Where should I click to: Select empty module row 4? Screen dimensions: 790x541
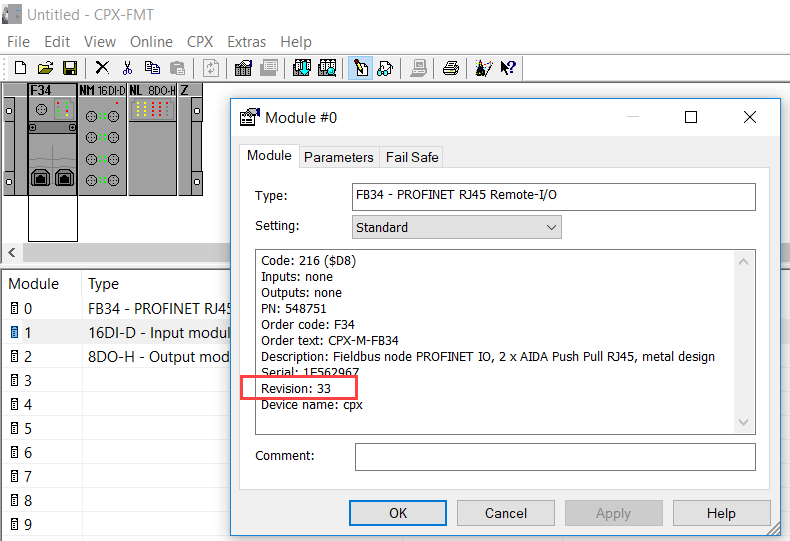tap(116, 404)
